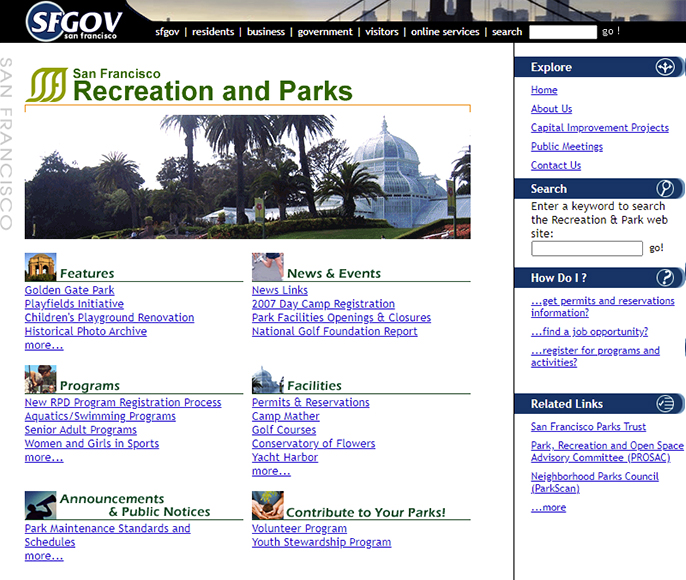Click the How Do I question mark icon

(x=665, y=278)
